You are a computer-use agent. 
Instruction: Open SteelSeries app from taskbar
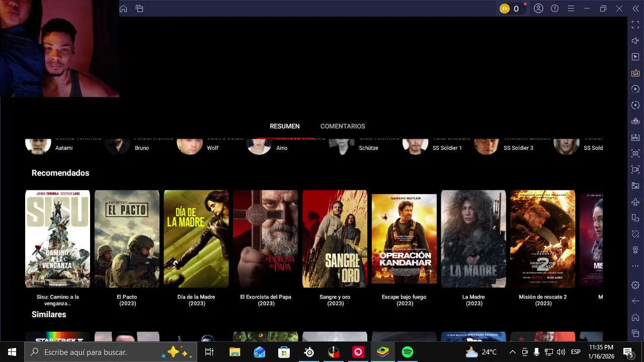[x=309, y=352]
